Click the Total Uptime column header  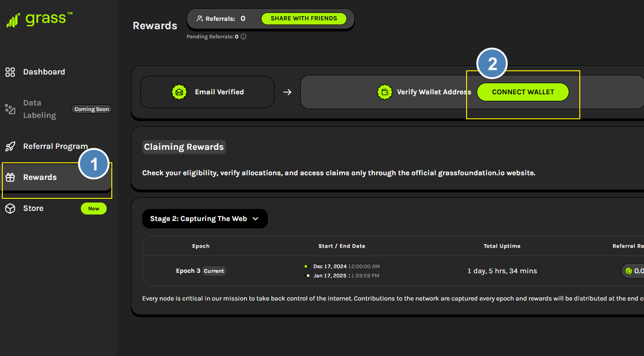[x=502, y=246]
